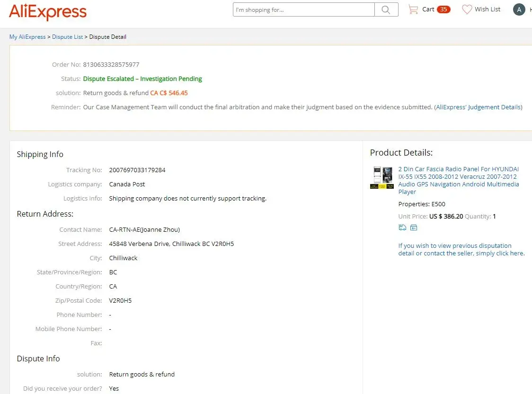
Task: Go to My AliExpress breadcrumb
Action: click(27, 37)
